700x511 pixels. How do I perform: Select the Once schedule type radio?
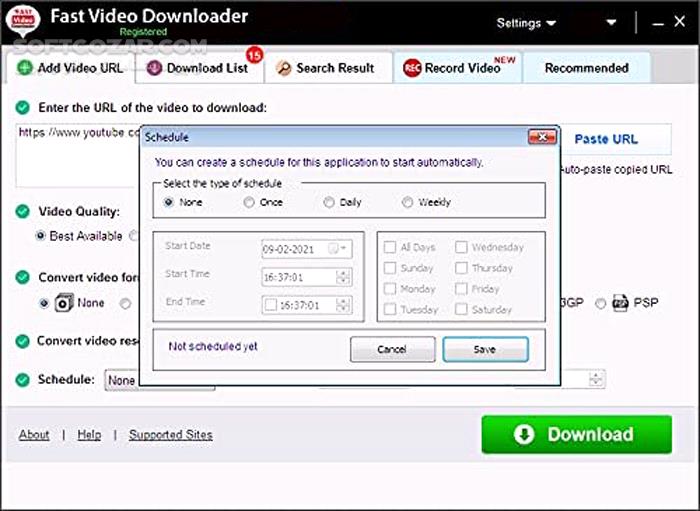tap(249, 202)
